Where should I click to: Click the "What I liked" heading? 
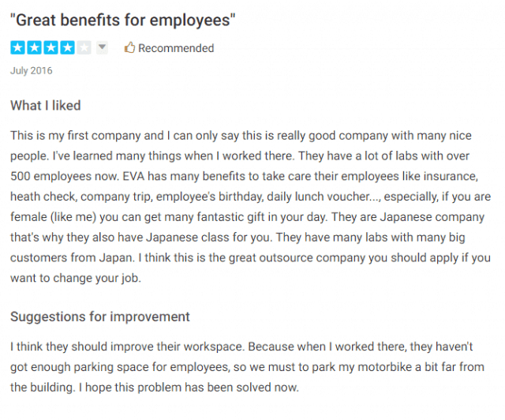coord(46,106)
